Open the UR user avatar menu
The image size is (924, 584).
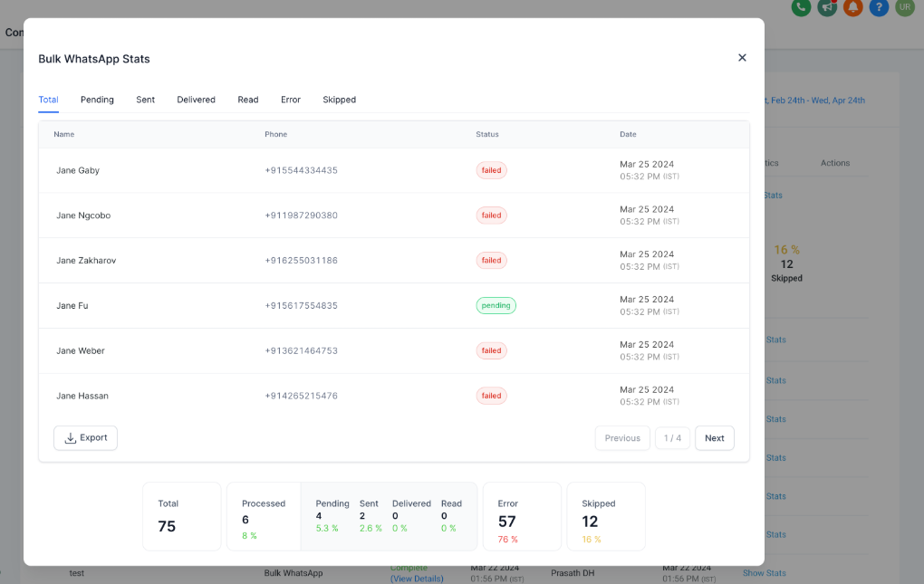coord(905,7)
